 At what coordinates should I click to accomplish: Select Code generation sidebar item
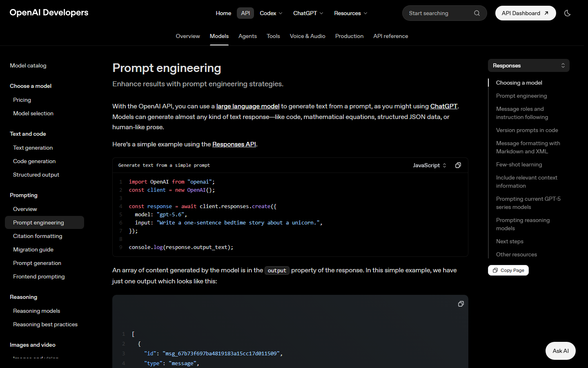[34, 161]
